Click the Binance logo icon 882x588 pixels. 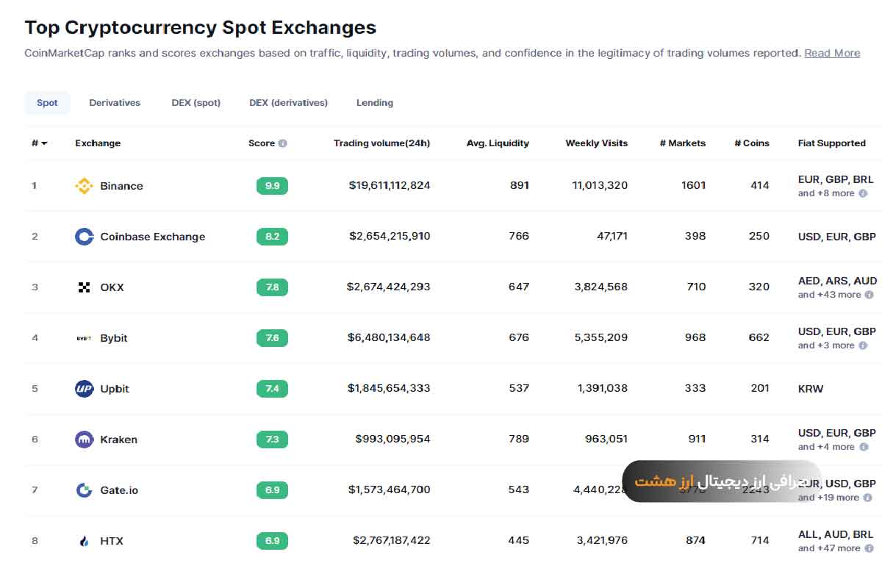coord(85,186)
